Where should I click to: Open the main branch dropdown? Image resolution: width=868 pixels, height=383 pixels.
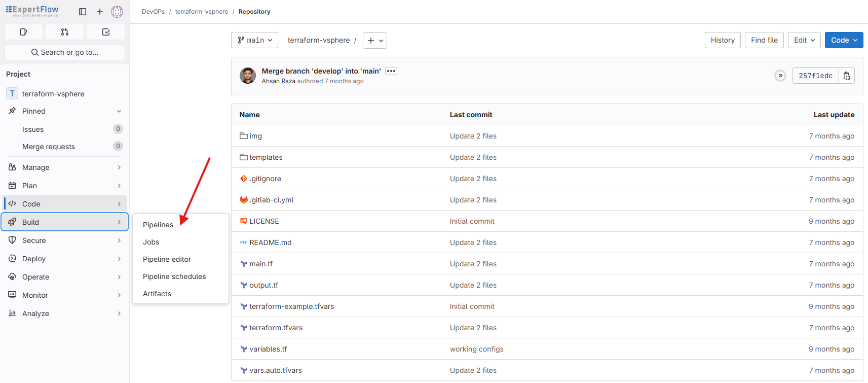(x=255, y=40)
